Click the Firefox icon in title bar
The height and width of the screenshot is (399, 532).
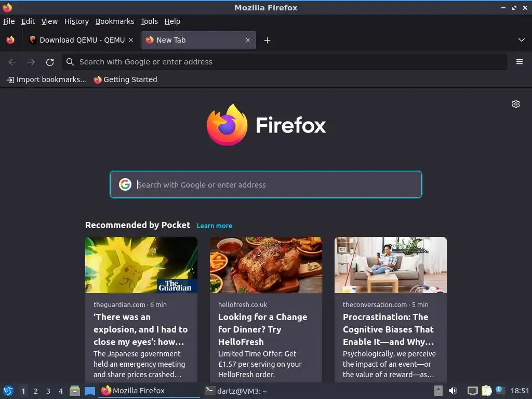(x=7, y=7)
